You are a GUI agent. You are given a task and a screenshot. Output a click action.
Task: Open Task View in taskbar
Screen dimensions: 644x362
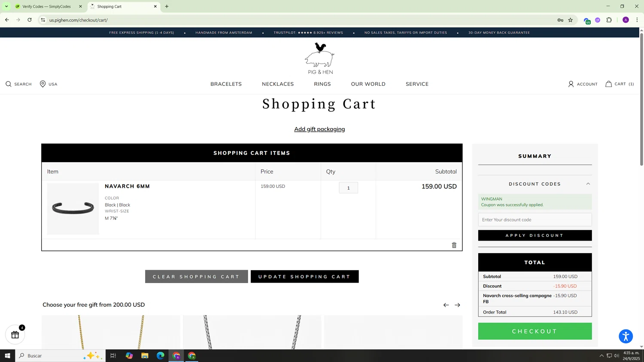pos(113,356)
